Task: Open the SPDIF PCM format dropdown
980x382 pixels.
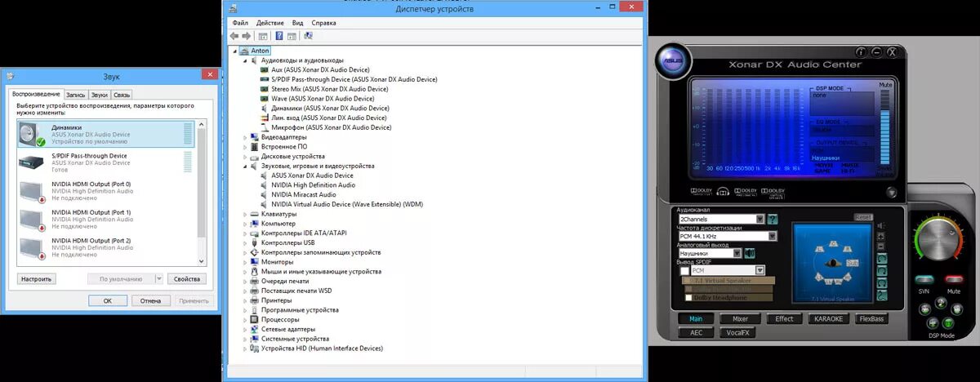Action: click(759, 270)
